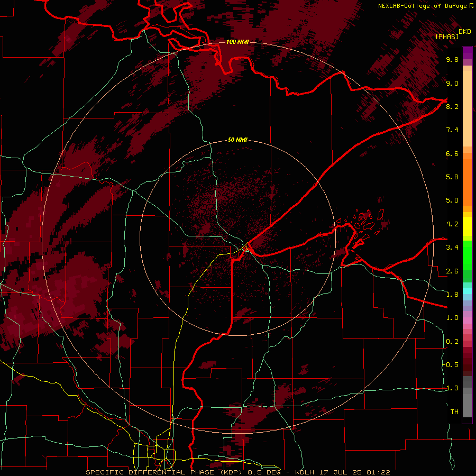Select the 50 NMI range ring label

[237, 140]
